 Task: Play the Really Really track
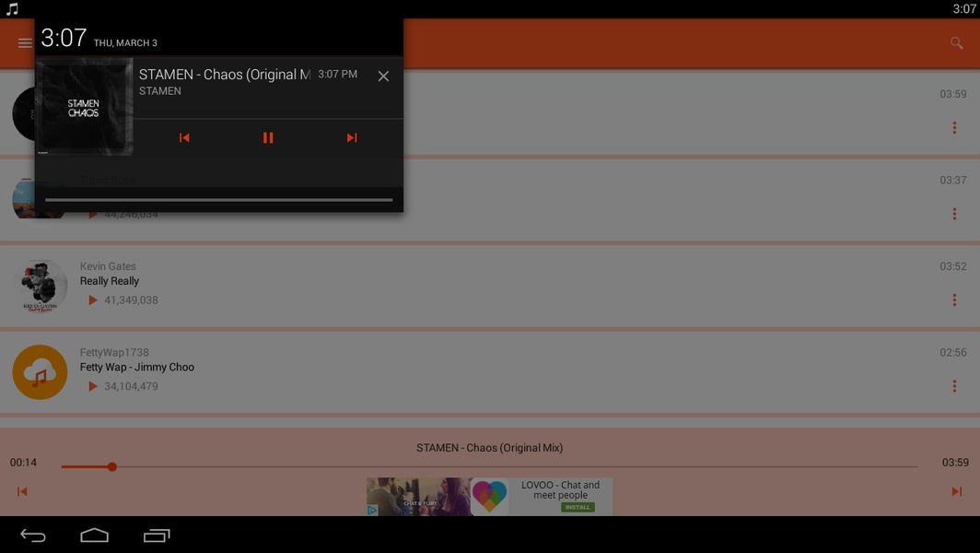click(x=110, y=281)
